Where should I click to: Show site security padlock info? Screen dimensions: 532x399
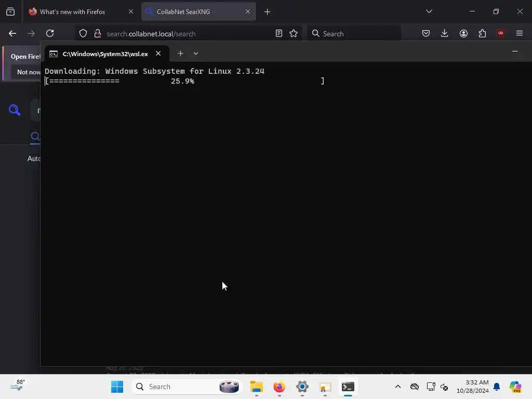pyautogui.click(x=98, y=34)
